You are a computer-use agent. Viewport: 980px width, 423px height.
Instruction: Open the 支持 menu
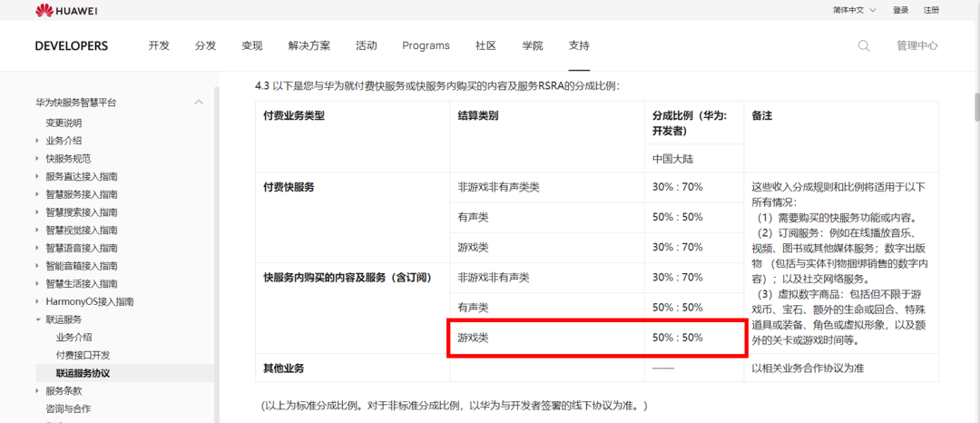pos(579,45)
